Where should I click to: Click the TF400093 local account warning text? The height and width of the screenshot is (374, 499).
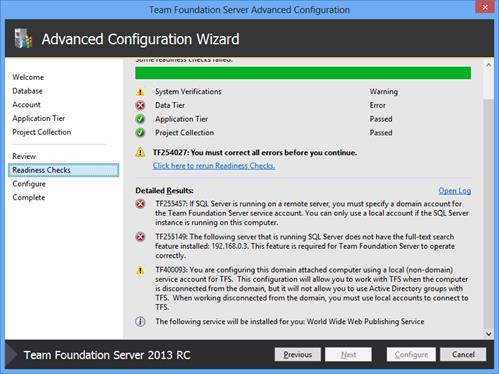pos(312,288)
